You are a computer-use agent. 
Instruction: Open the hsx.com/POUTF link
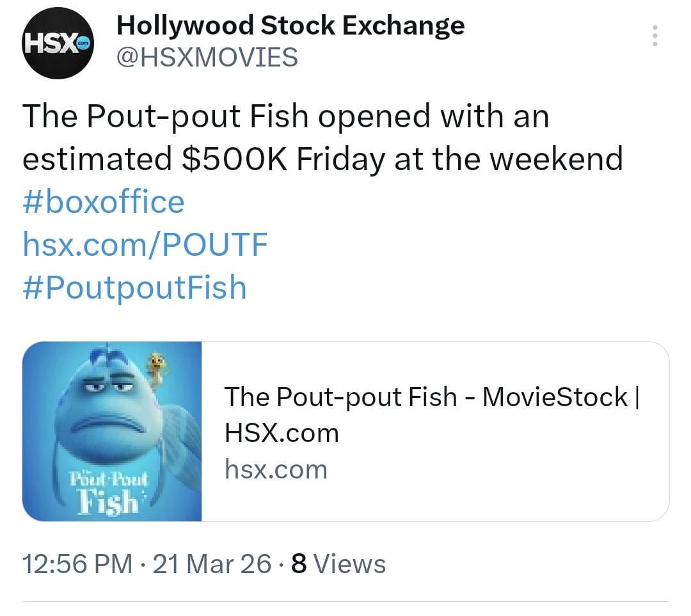(x=145, y=244)
